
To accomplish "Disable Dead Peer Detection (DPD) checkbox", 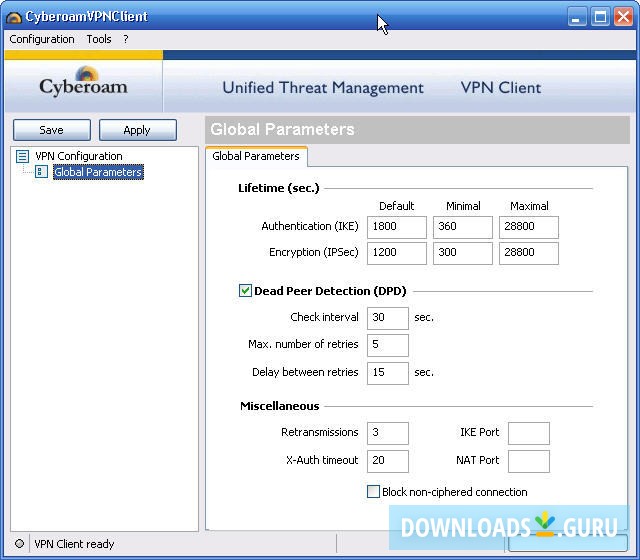I will [245, 291].
